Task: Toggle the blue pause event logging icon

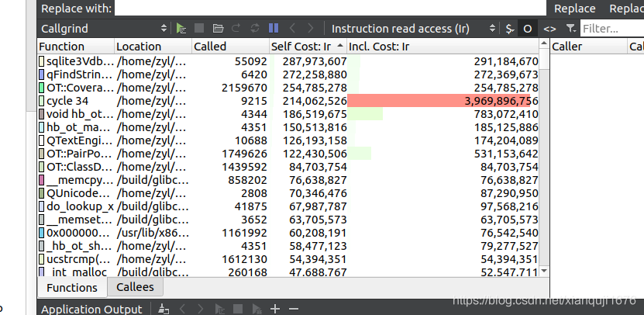Action: [274, 28]
